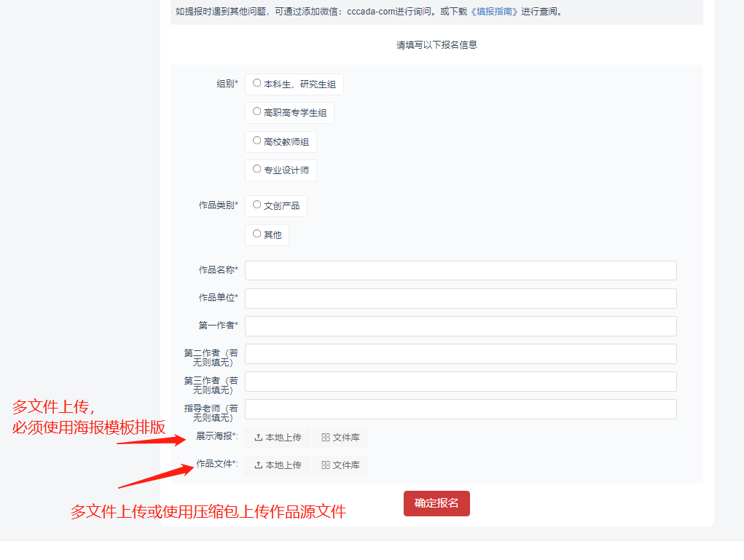Click the upload arrow icon beside 展示海报
This screenshot has width=744, height=560.
(258, 437)
